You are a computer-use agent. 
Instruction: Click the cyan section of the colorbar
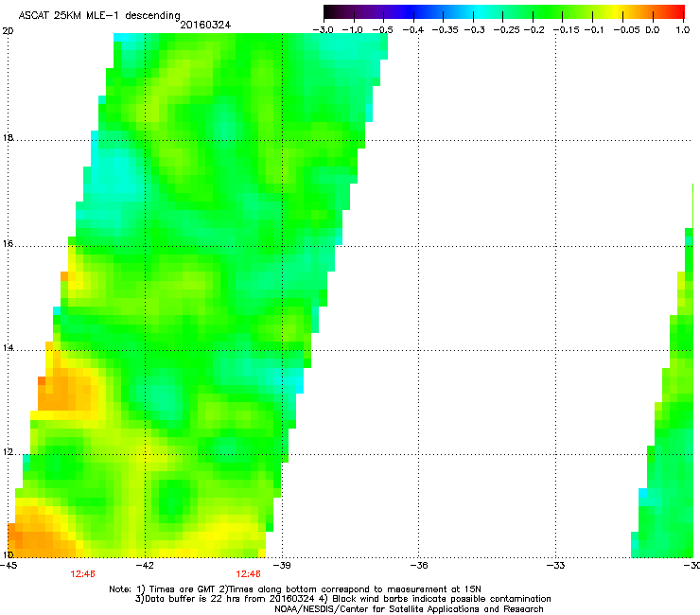tap(480, 11)
